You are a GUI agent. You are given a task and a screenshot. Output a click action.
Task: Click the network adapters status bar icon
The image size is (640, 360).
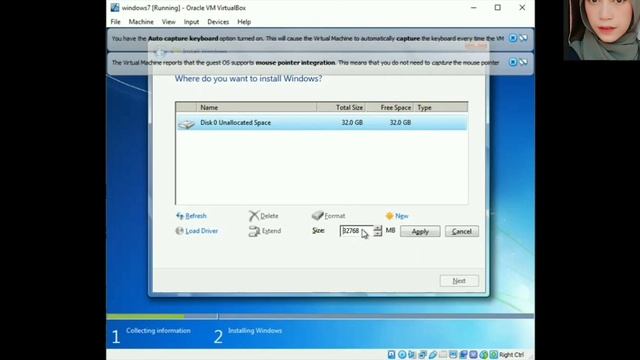[x=422, y=354]
